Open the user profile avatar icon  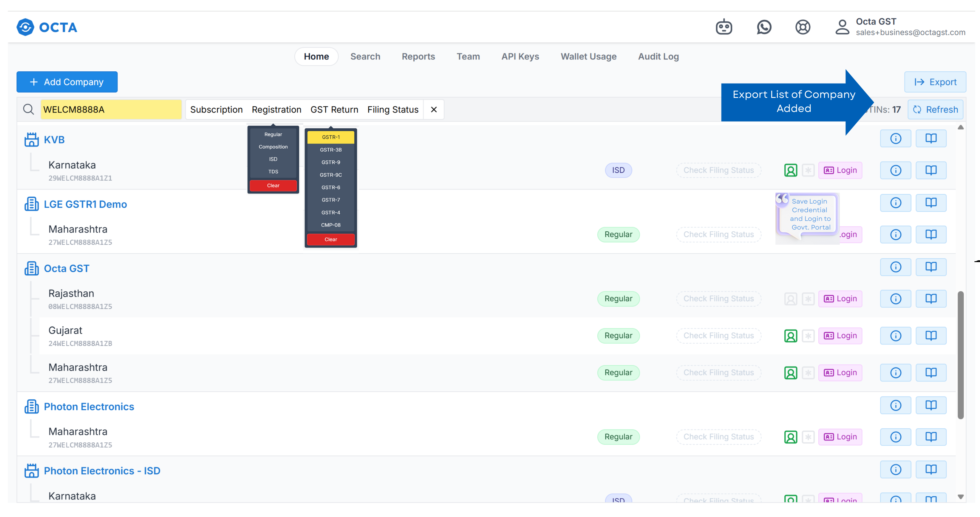click(842, 27)
